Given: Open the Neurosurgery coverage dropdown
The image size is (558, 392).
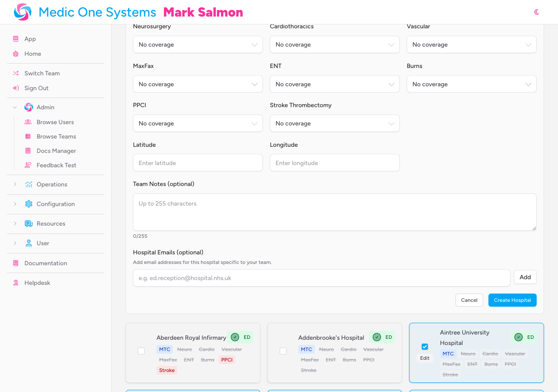Looking at the screenshot, I should coord(197,44).
